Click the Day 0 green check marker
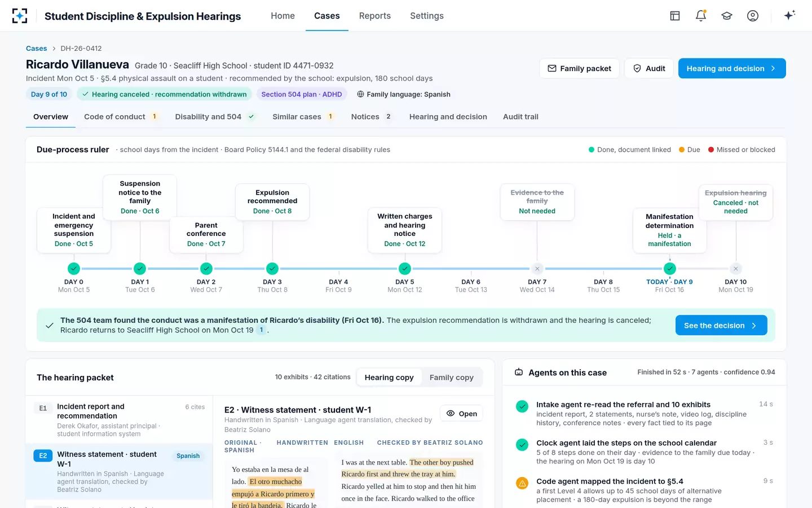Viewport: 812px width, 508px height. [x=74, y=269]
